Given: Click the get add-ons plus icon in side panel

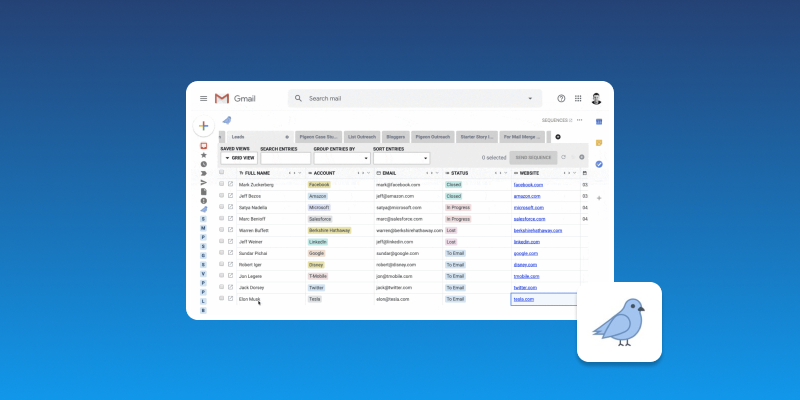Looking at the screenshot, I should point(599,198).
